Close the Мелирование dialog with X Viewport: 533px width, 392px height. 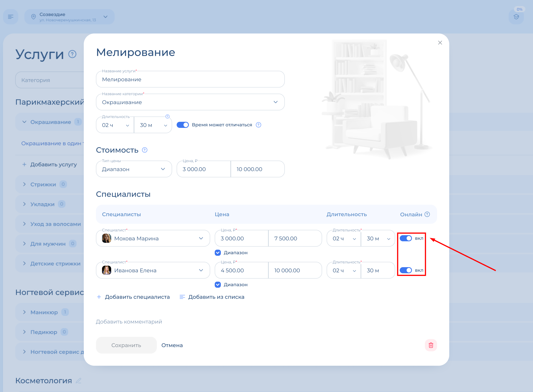pos(440,43)
